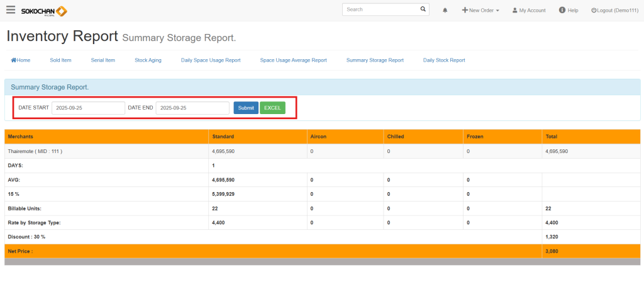
Task: Click the DATE END field
Action: pos(192,108)
